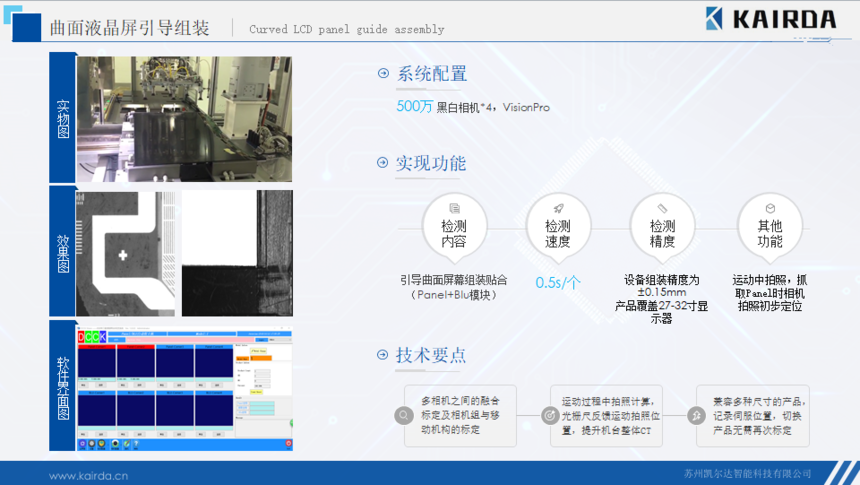Viewport: 860px width, 485px height.
Task: Select the 软件界面图 side label
Action: pos(63,387)
